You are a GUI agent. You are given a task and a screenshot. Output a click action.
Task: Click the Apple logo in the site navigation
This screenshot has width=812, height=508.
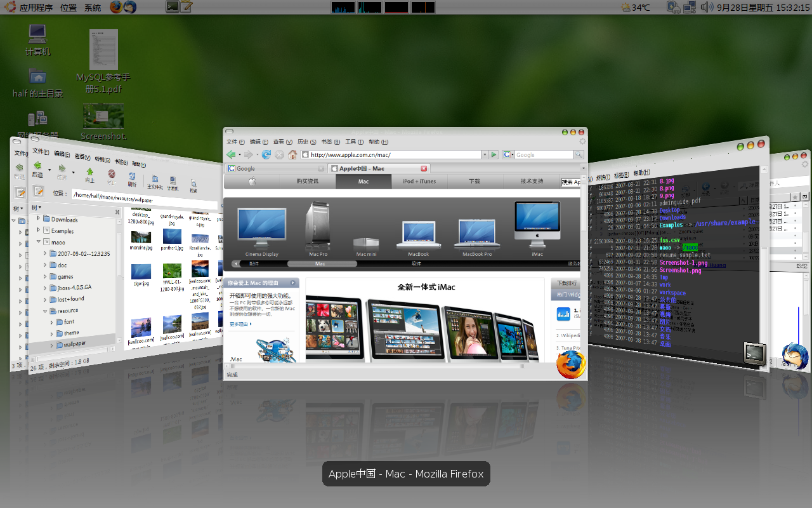coord(252,182)
